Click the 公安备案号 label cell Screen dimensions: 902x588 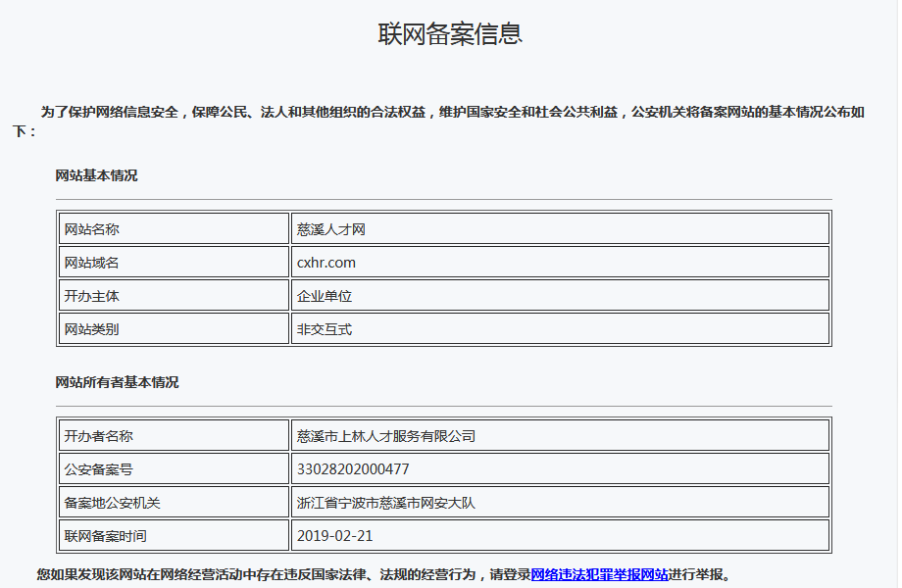tap(174, 469)
